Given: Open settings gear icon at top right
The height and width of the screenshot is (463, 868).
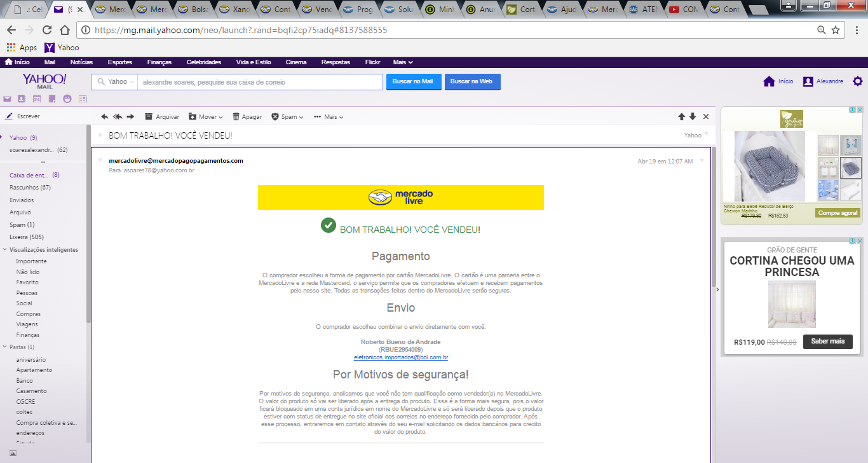Looking at the screenshot, I should tap(858, 81).
